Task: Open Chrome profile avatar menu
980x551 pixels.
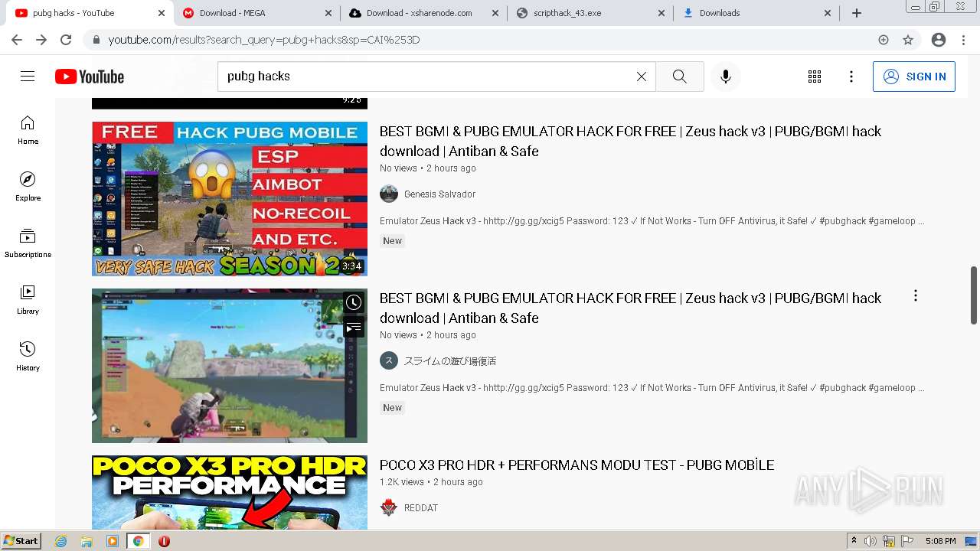Action: tap(939, 40)
